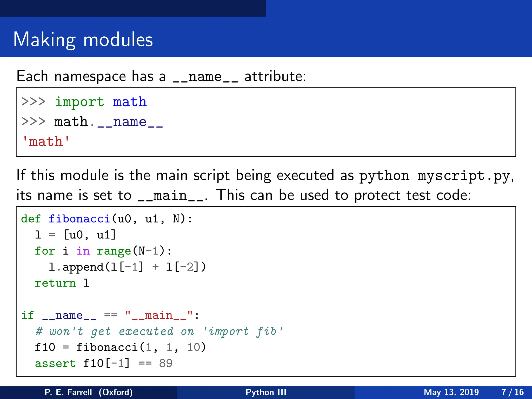Click the red 'math' string output
The width and height of the screenshot is (532, 399).
tap(46, 142)
